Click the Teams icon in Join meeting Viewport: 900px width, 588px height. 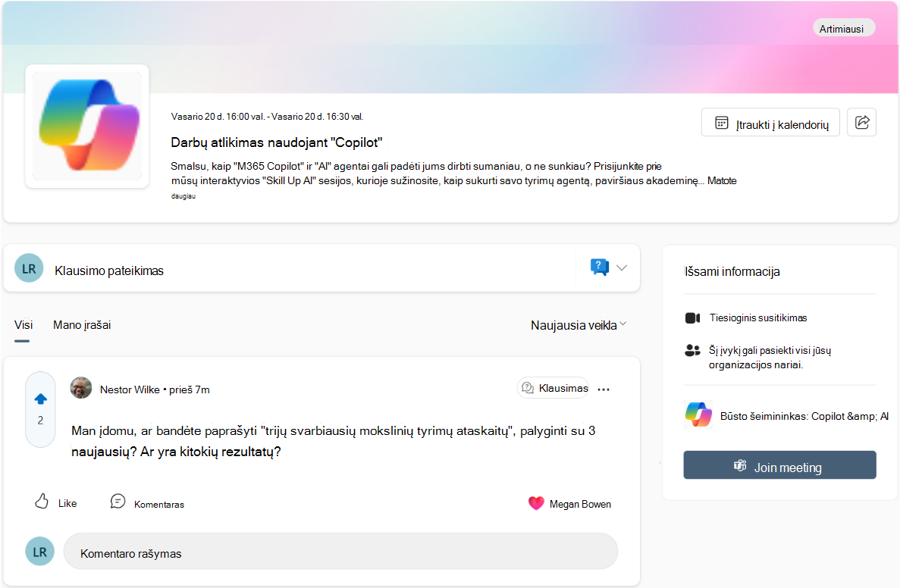(x=740, y=465)
